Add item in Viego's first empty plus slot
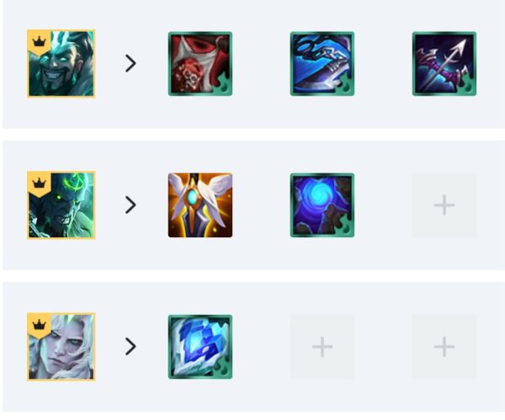This screenshot has width=505, height=420. tap(322, 347)
